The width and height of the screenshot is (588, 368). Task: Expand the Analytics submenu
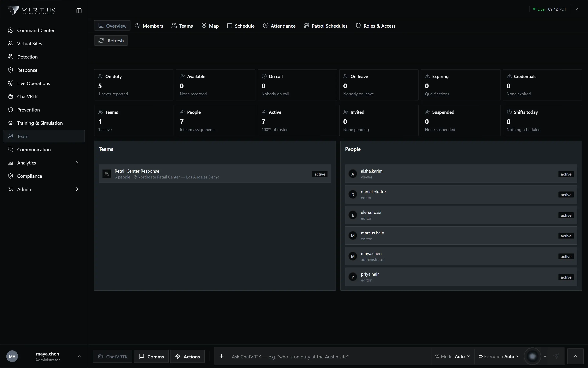77,163
